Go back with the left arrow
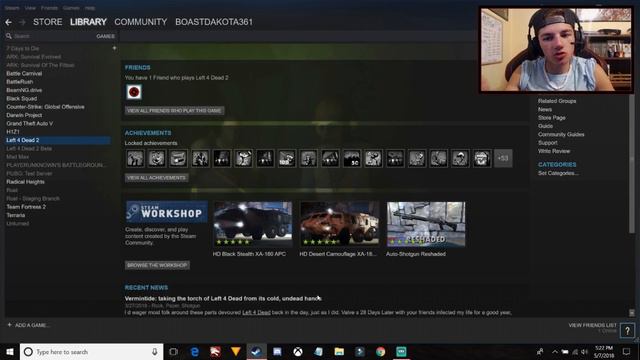 click(8, 22)
